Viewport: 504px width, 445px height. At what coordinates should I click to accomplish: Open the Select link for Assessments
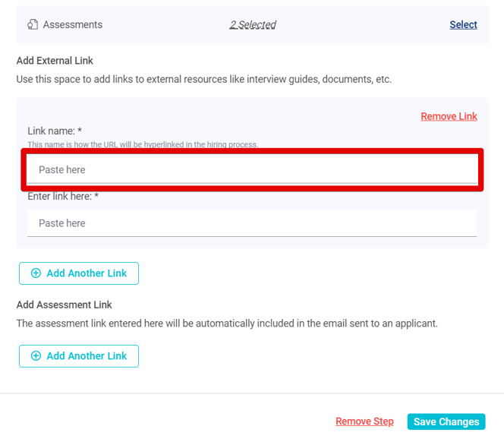[463, 25]
